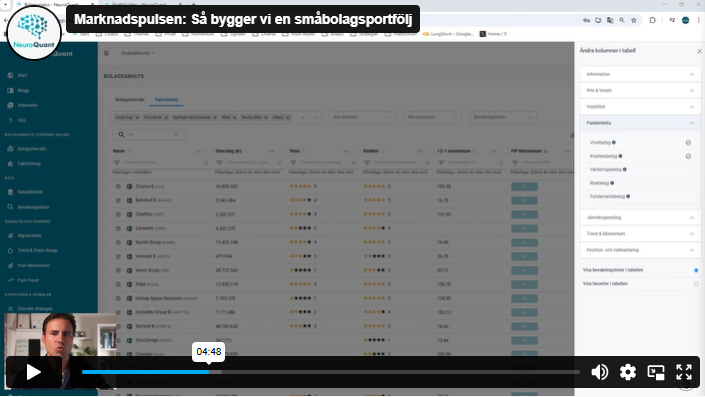Open Signalcenter from sidebar icon
Screen dimensions: 705x397
coord(10,236)
